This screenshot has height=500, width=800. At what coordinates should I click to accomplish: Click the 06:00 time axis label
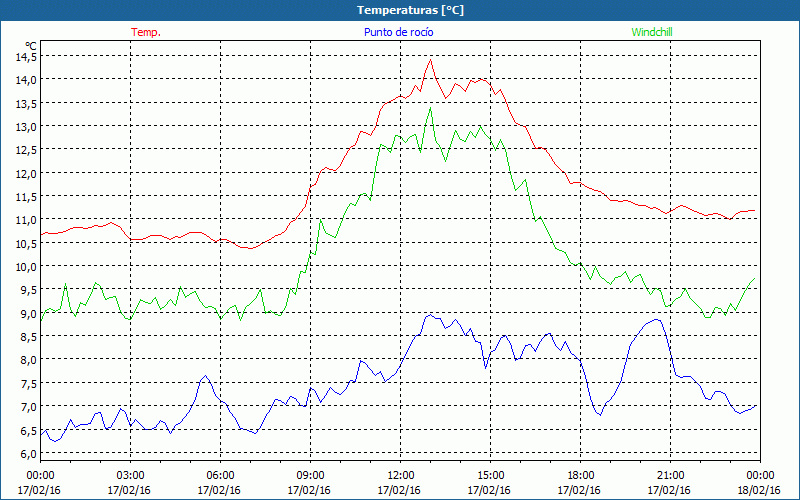tap(219, 476)
